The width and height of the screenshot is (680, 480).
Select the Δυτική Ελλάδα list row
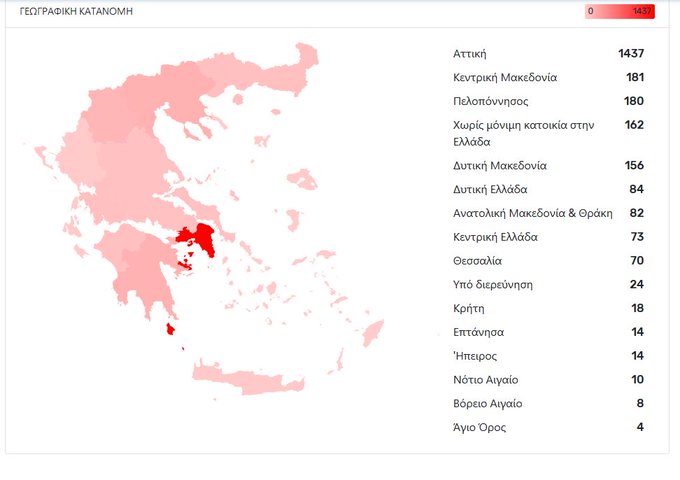pos(548,189)
